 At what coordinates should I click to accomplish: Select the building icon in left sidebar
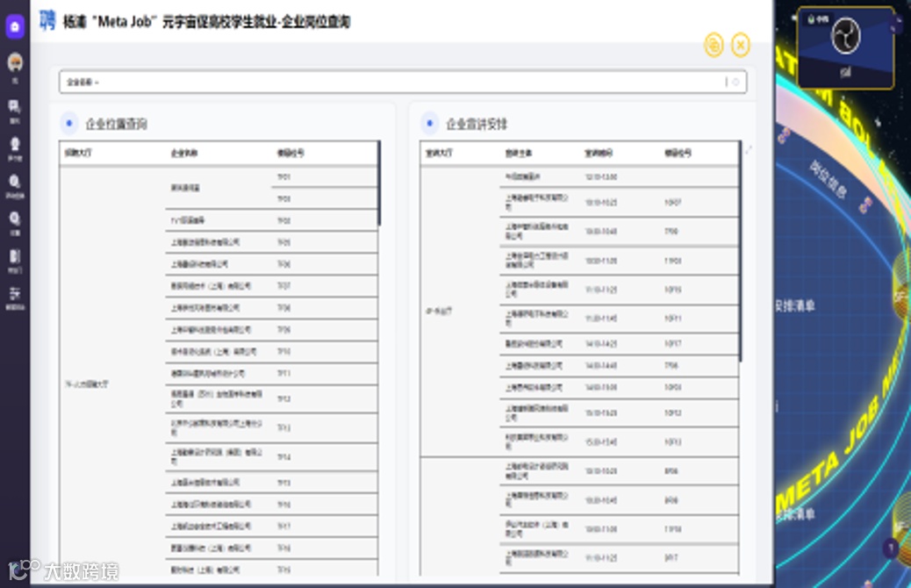[15, 256]
